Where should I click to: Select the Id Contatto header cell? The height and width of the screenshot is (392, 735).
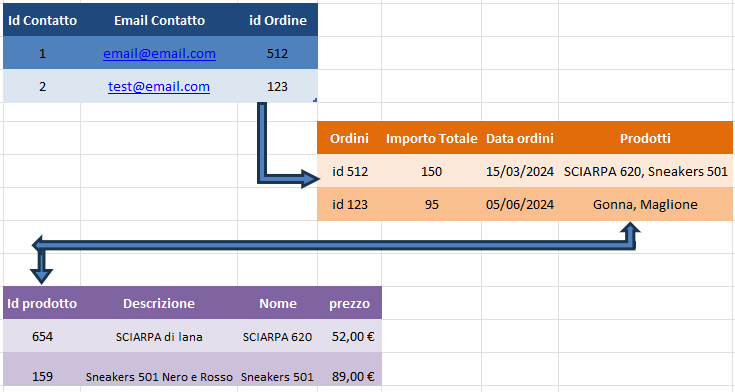42,20
